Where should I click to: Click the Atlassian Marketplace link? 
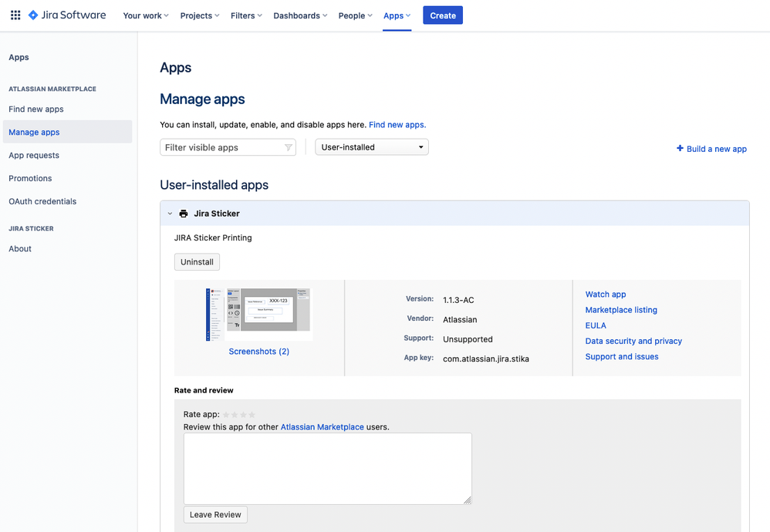pos(323,427)
